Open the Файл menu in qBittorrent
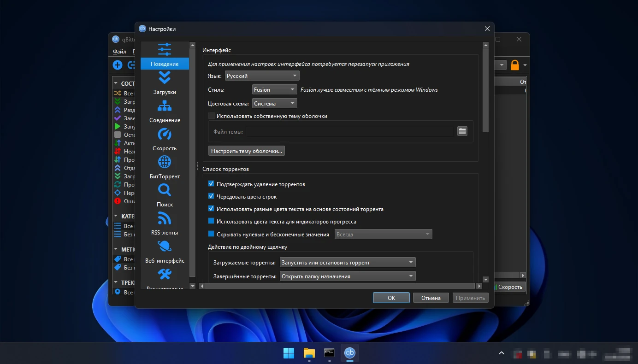This screenshot has width=638, height=364. pyautogui.click(x=119, y=52)
